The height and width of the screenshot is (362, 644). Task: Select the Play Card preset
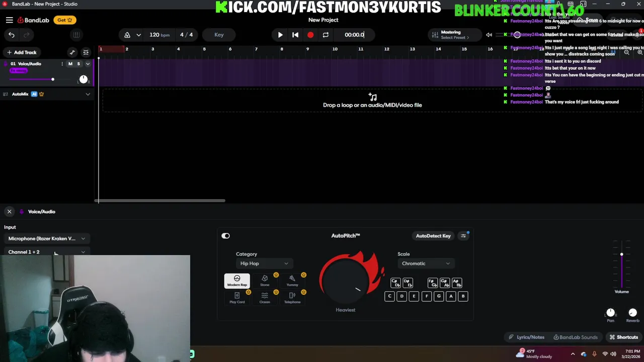tap(237, 298)
